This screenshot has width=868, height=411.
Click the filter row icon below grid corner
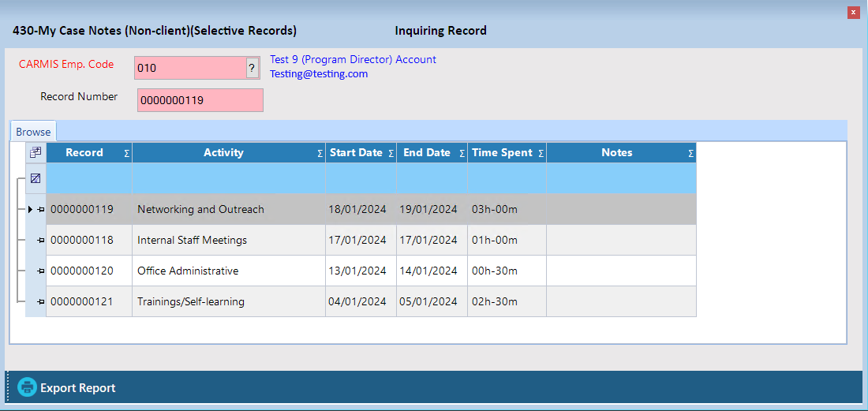tap(36, 179)
